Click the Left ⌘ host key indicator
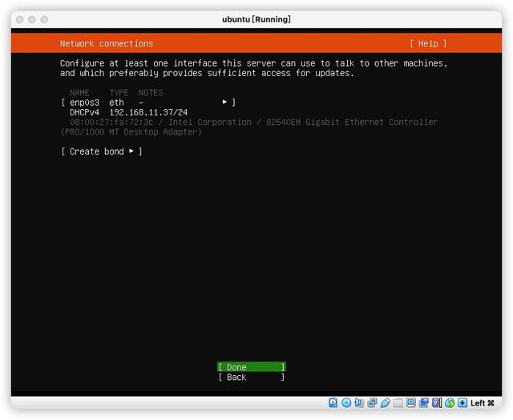Viewport: 513px width, 420px height. click(483, 403)
